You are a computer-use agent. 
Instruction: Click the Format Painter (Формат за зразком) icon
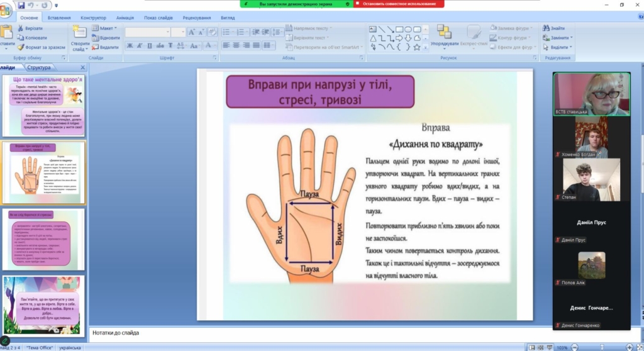(21, 47)
